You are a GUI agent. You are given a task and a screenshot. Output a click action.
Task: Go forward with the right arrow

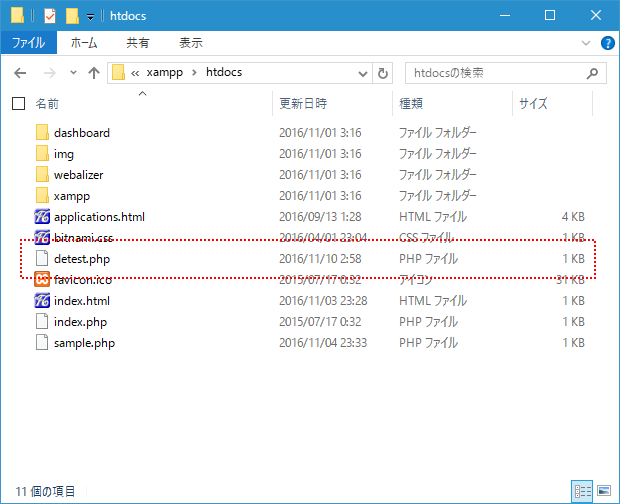coord(49,73)
